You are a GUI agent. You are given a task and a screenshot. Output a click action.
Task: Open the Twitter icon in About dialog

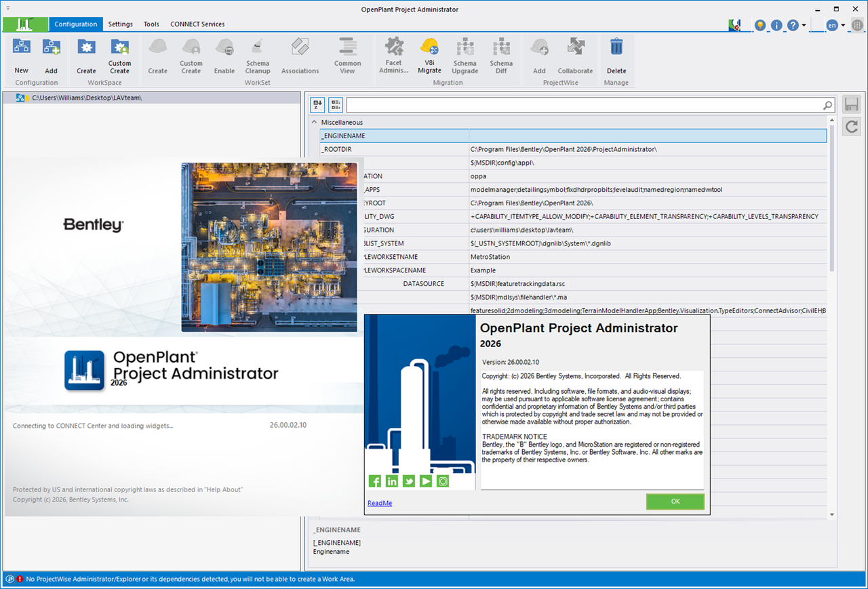[409, 481]
